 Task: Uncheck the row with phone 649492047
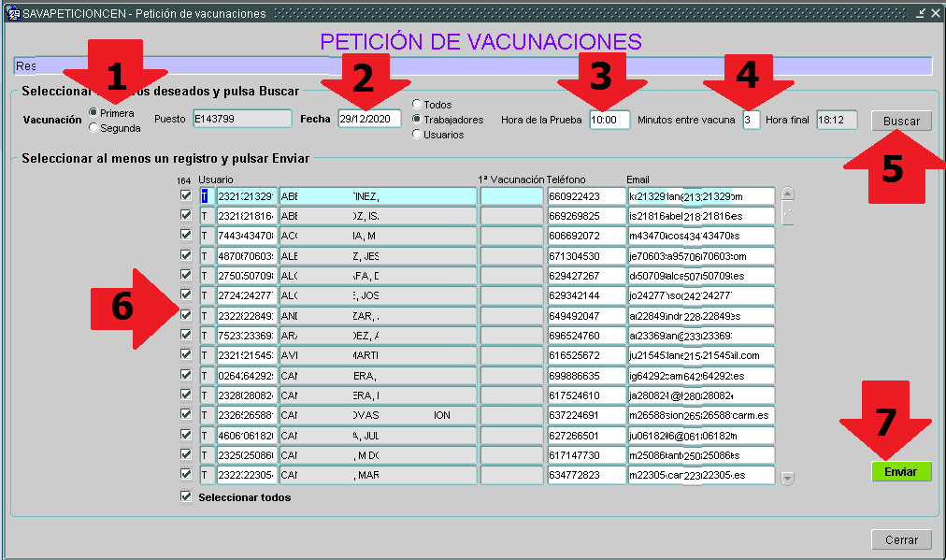point(185,315)
